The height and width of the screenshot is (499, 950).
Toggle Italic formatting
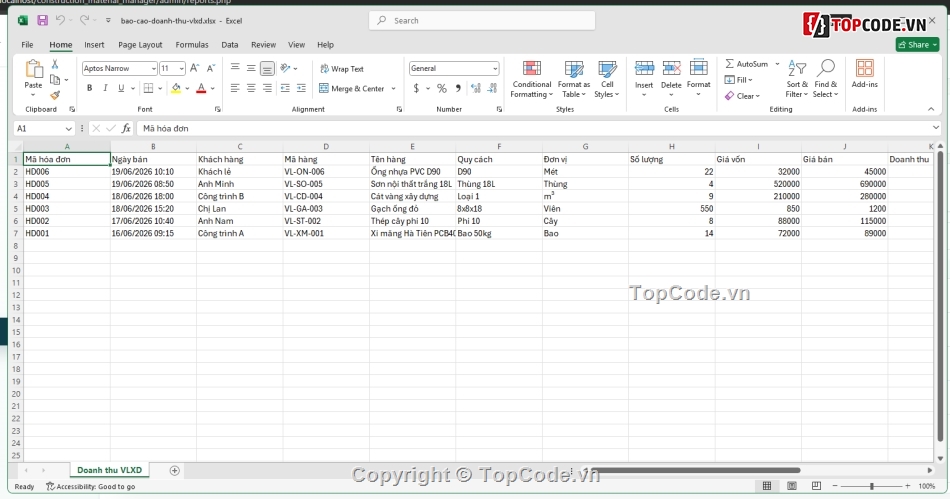[x=105, y=88]
